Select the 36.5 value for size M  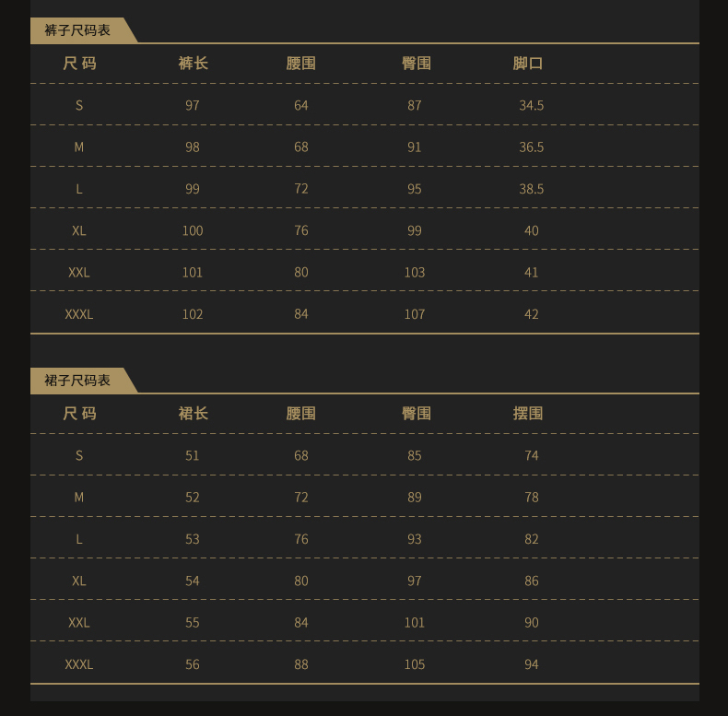tap(531, 147)
